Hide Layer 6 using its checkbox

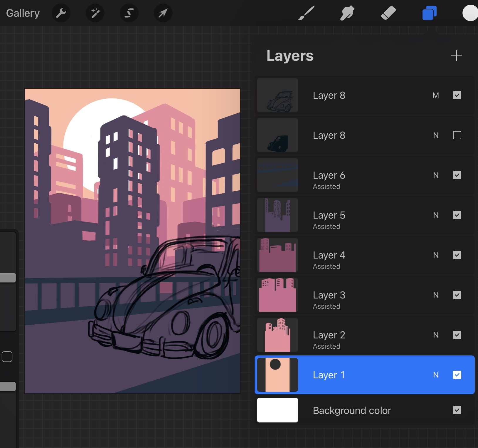(457, 175)
